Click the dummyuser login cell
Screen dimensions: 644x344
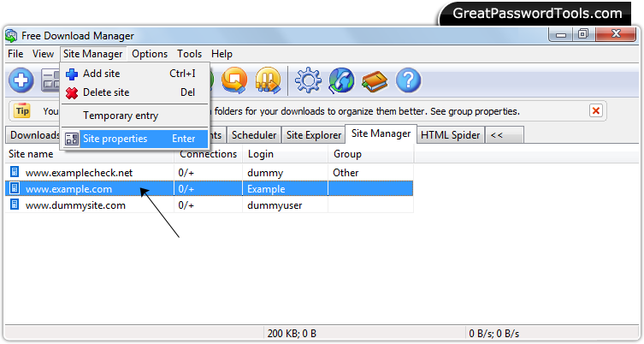pos(285,205)
